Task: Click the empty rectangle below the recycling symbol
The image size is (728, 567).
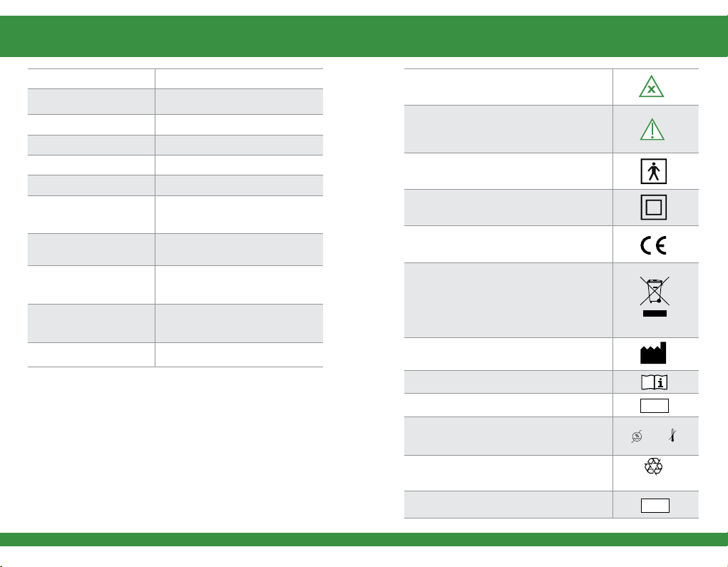Action: pos(655,505)
